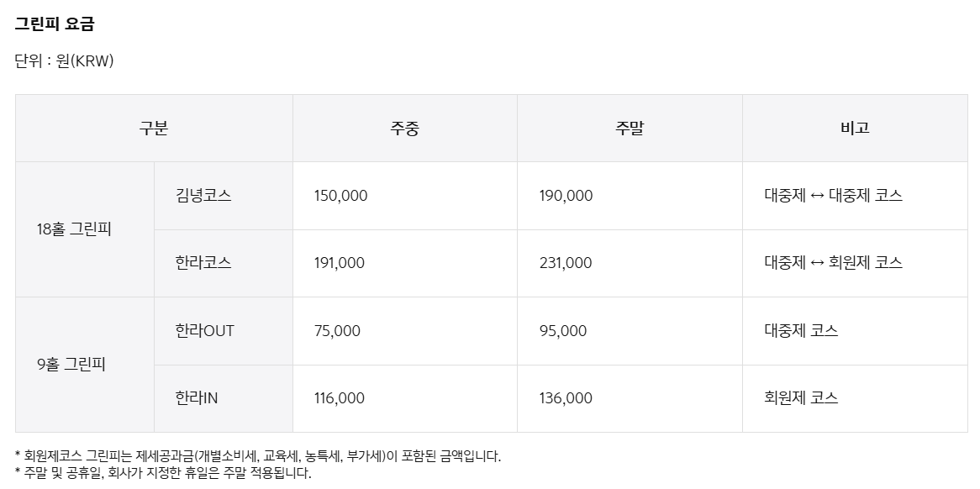Click the 191,000 price cell

point(405,263)
